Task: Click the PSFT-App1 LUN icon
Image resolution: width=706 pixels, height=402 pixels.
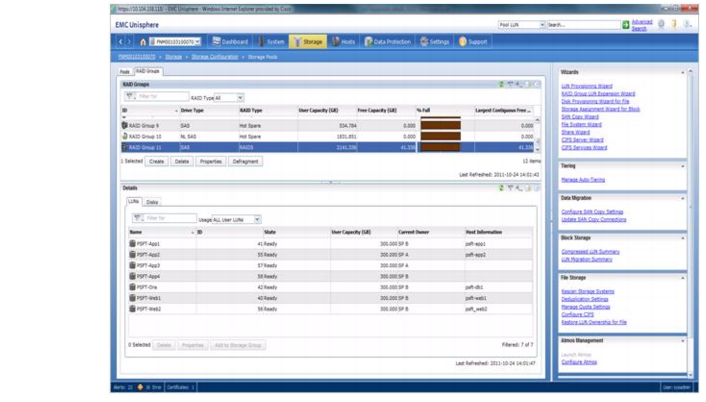Action: pyautogui.click(x=132, y=244)
